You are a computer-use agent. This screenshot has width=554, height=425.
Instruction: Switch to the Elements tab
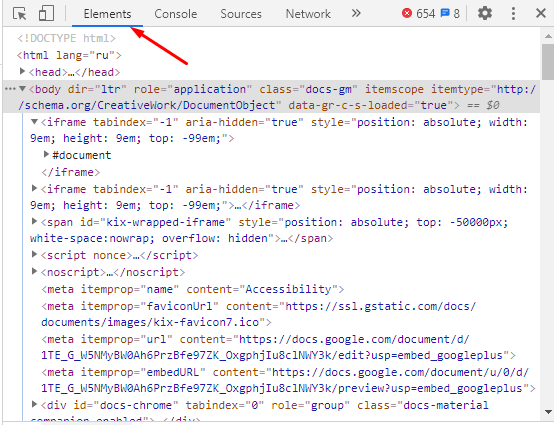[107, 14]
